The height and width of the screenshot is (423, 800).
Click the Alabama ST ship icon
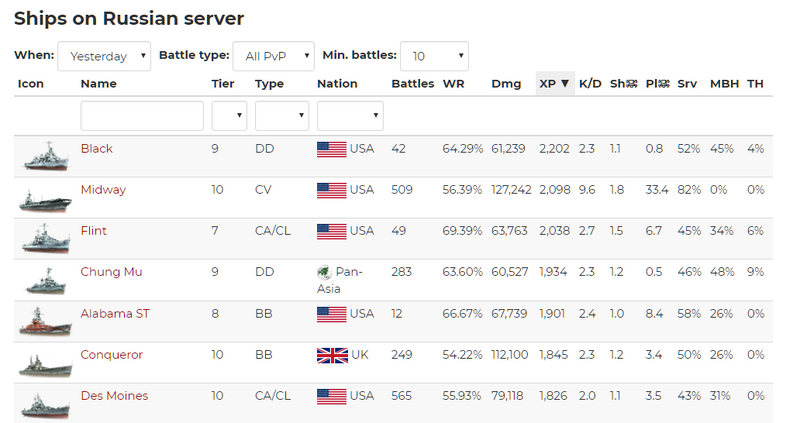point(45,321)
